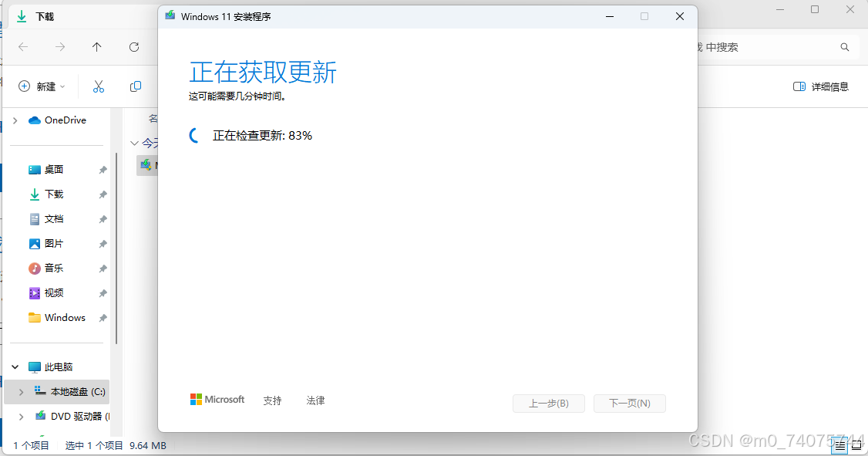
Task: Open 下载 in the navigation pane
Action: (x=46, y=194)
